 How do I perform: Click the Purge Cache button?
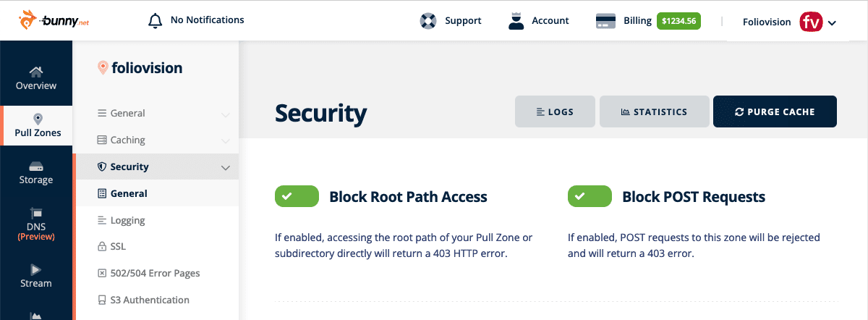pyautogui.click(x=775, y=111)
